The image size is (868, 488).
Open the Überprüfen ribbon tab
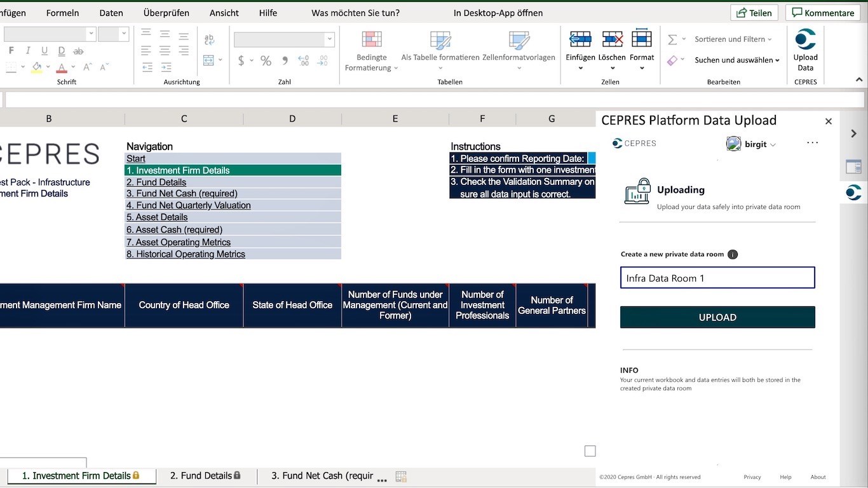(166, 13)
